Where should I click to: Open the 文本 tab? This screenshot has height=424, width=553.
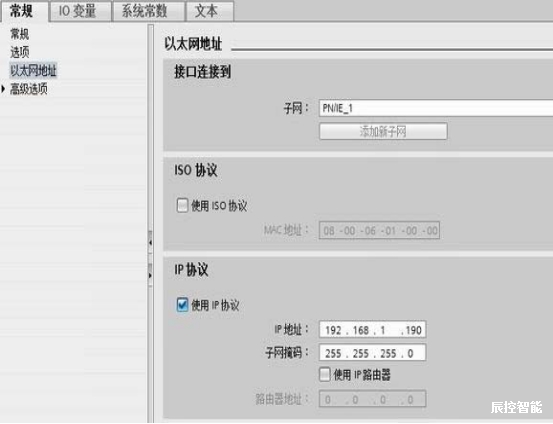pos(209,11)
